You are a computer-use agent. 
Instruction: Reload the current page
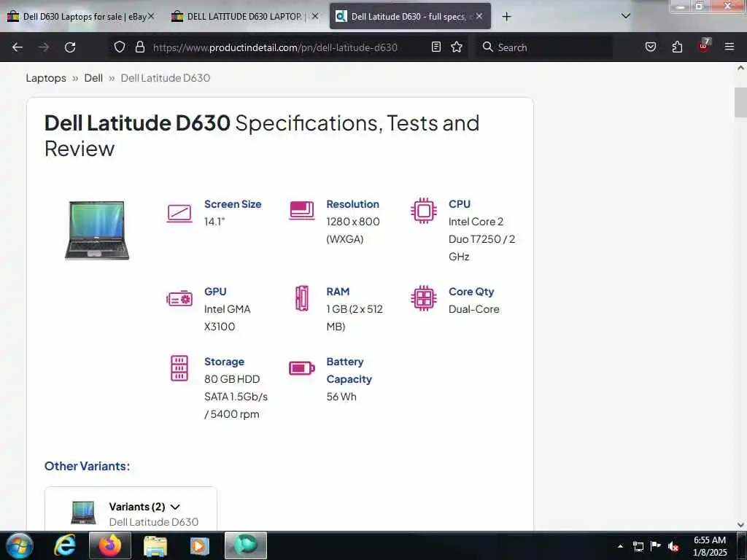[70, 47]
